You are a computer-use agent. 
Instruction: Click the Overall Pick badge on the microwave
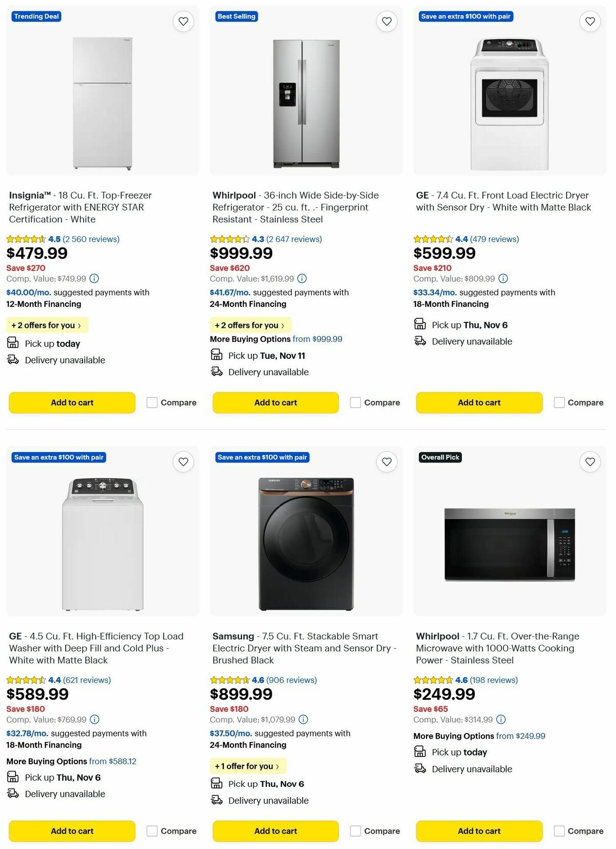pos(440,457)
